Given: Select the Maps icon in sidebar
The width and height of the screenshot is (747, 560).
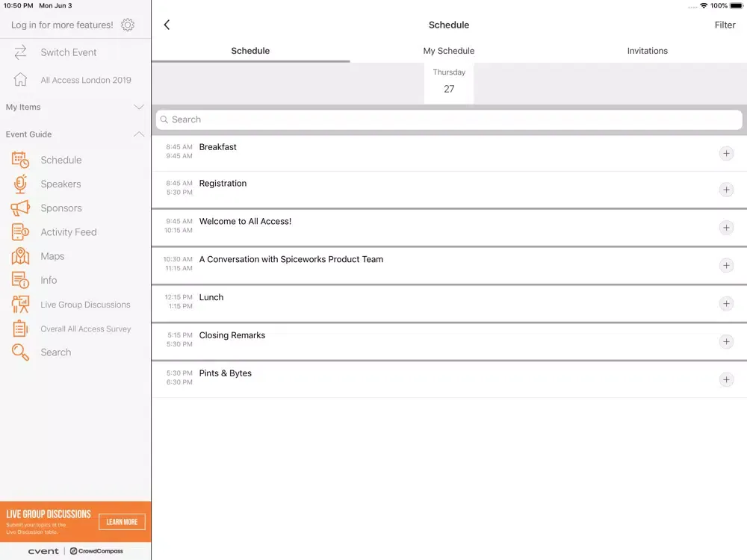Looking at the screenshot, I should (20, 256).
